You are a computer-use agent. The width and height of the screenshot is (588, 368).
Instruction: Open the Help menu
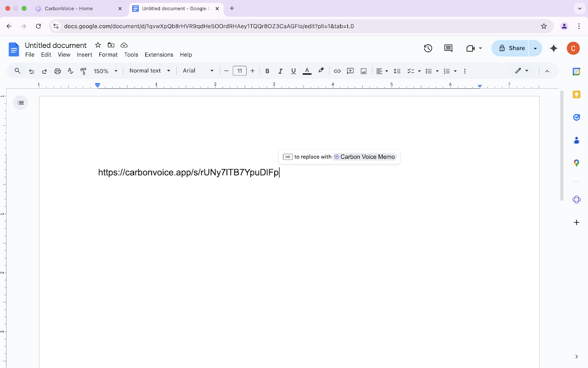(186, 55)
